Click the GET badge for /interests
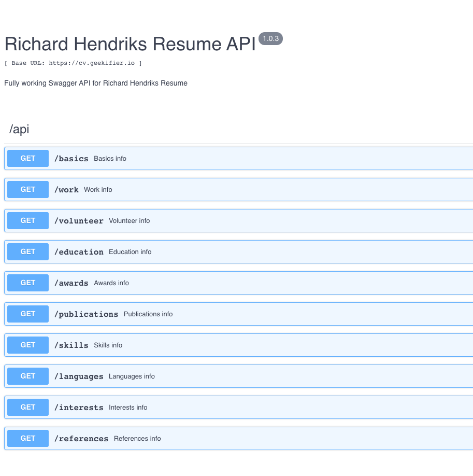Screen dimensions: 473x476 tap(28, 408)
